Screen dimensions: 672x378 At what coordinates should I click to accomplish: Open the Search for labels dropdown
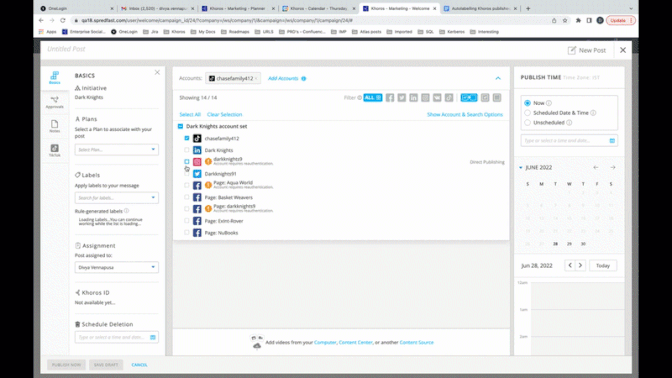click(116, 198)
